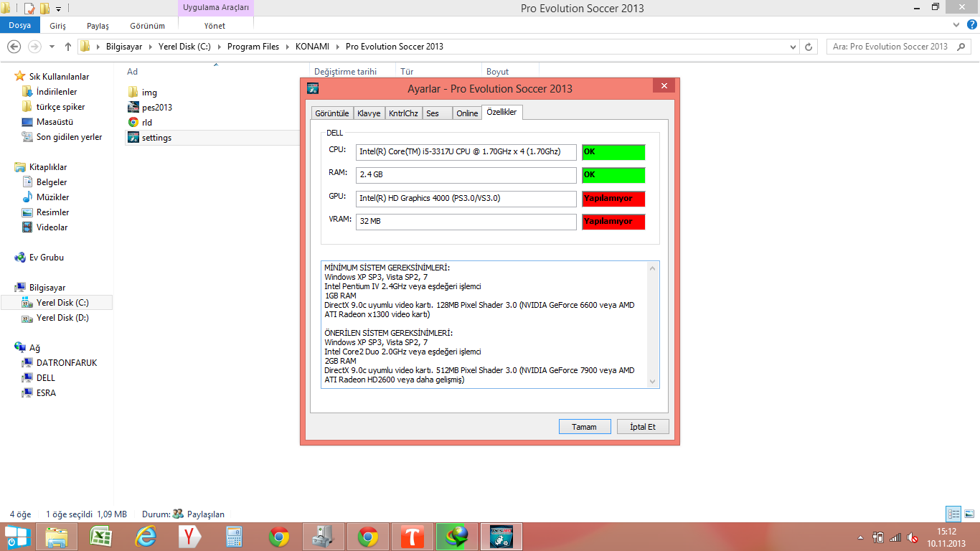
Task: Open DATRONFARUK network computer
Action: pos(66,363)
